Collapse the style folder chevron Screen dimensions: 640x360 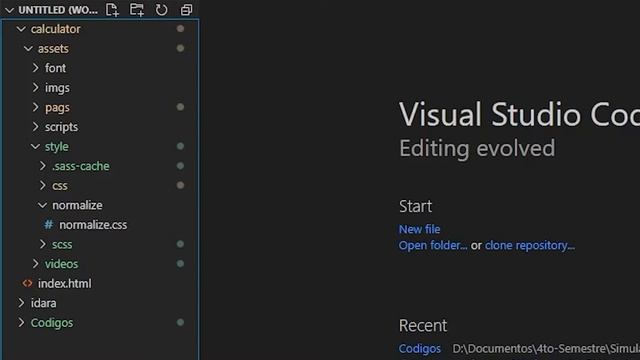[x=36, y=146]
